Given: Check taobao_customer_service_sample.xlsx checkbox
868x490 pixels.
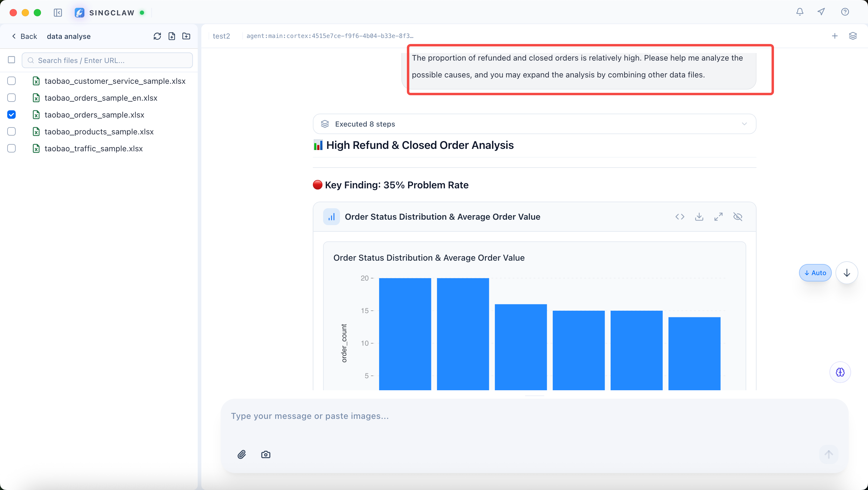Looking at the screenshot, I should pos(11,81).
